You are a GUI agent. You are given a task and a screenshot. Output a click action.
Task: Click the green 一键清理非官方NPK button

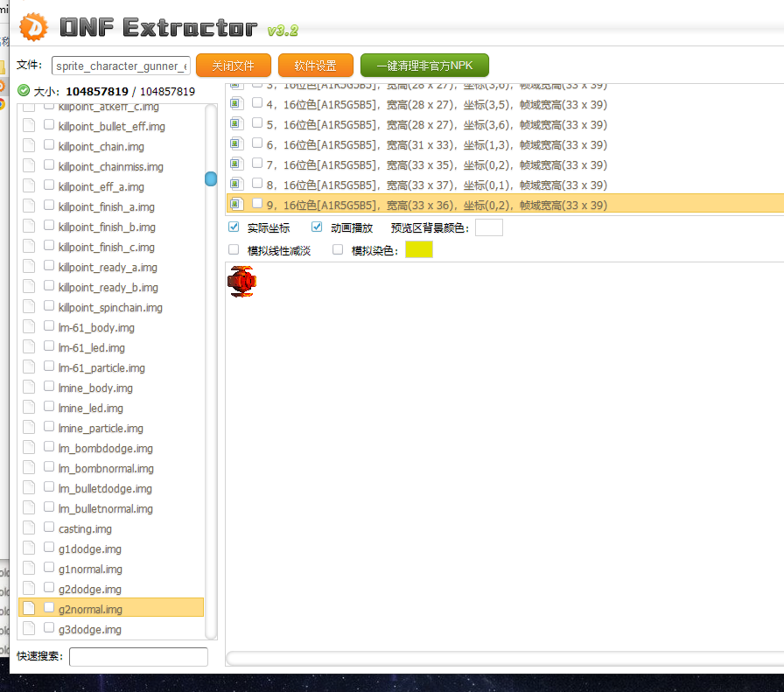point(424,66)
